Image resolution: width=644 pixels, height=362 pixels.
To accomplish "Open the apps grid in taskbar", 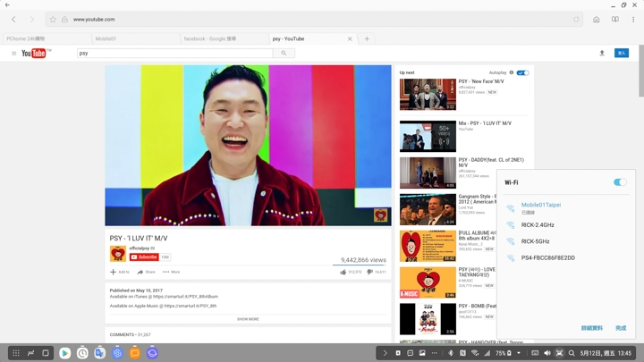I will pos(16,353).
